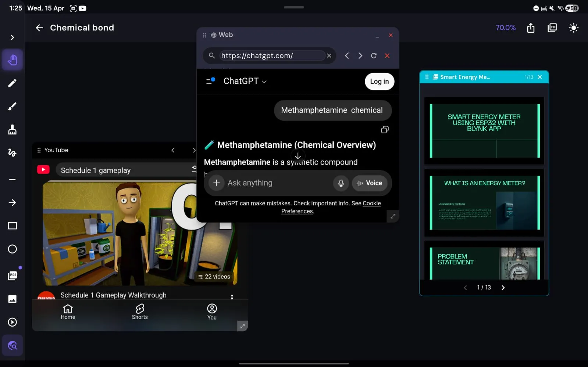Toggle the brightness theme icon
The height and width of the screenshot is (367, 588).
coord(574,28)
